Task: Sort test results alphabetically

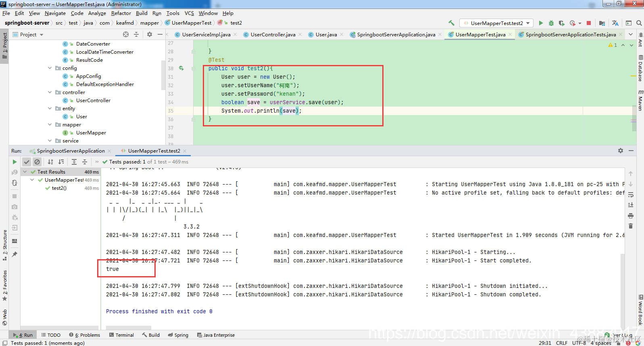Action: point(50,162)
